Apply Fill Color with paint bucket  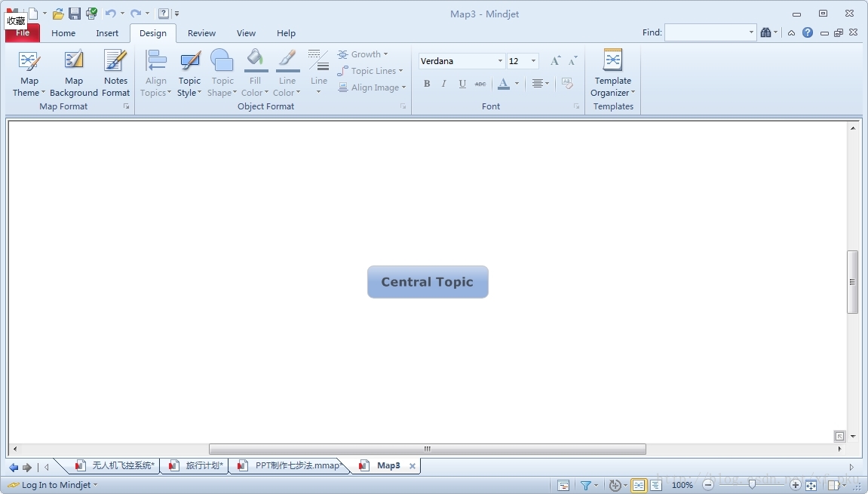[x=255, y=74]
